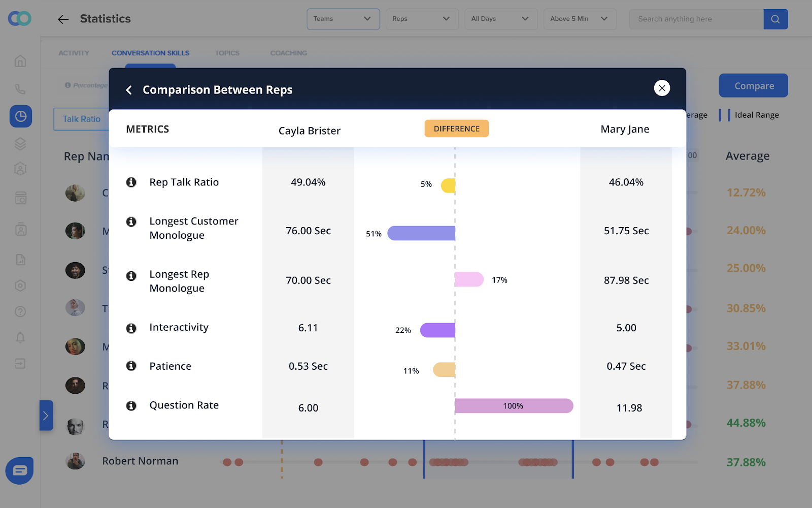Image resolution: width=812 pixels, height=508 pixels.
Task: Click the Question Rate 100% difference bar
Action: 514,406
